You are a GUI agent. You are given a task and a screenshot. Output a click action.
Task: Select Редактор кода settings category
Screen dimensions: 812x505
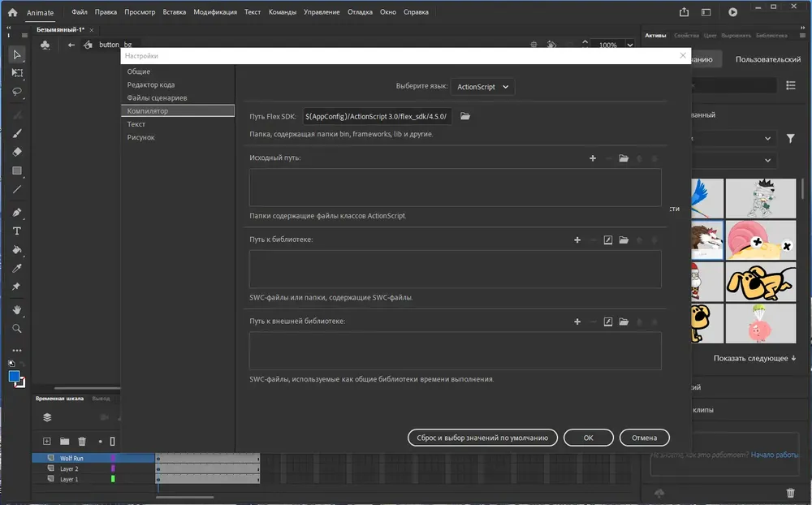click(151, 84)
